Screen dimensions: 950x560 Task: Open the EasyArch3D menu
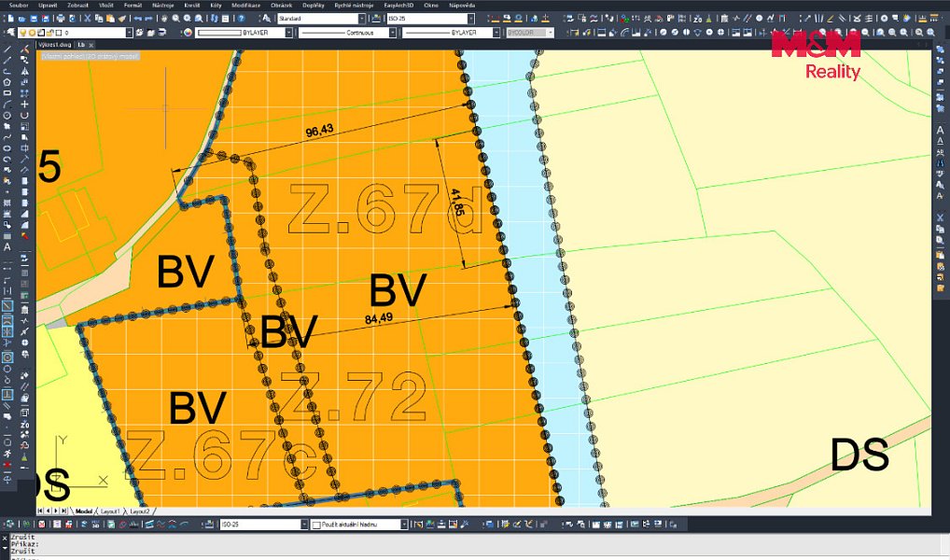click(x=398, y=5)
